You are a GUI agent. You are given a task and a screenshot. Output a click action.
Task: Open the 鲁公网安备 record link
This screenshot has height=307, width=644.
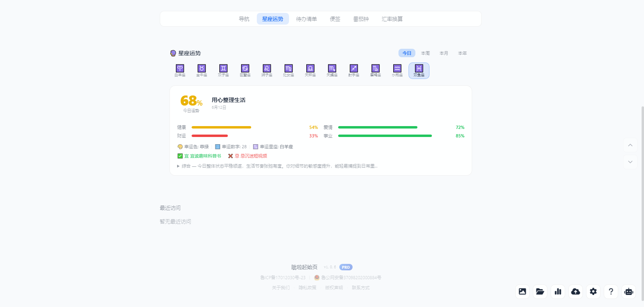click(351, 278)
